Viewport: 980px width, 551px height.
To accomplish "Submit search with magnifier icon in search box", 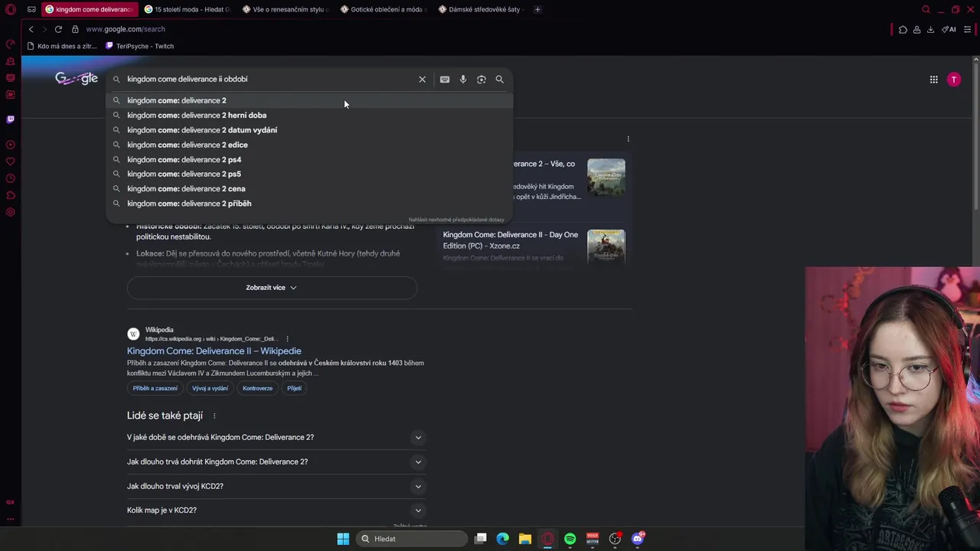I will (500, 80).
